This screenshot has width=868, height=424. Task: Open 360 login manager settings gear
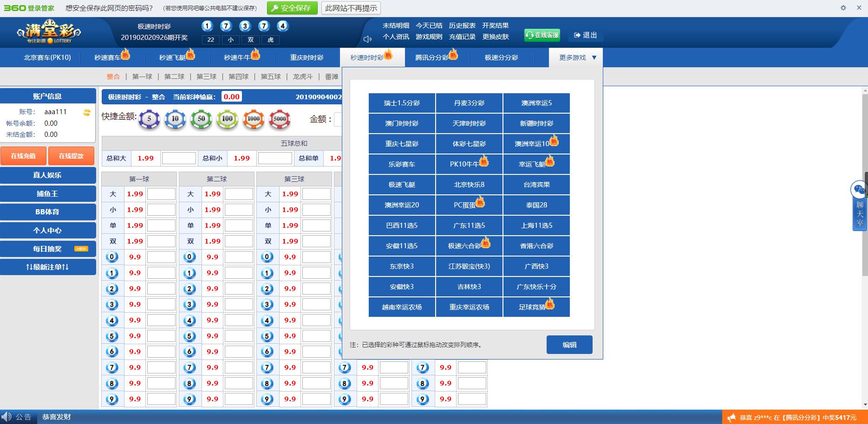pyautogui.click(x=843, y=8)
